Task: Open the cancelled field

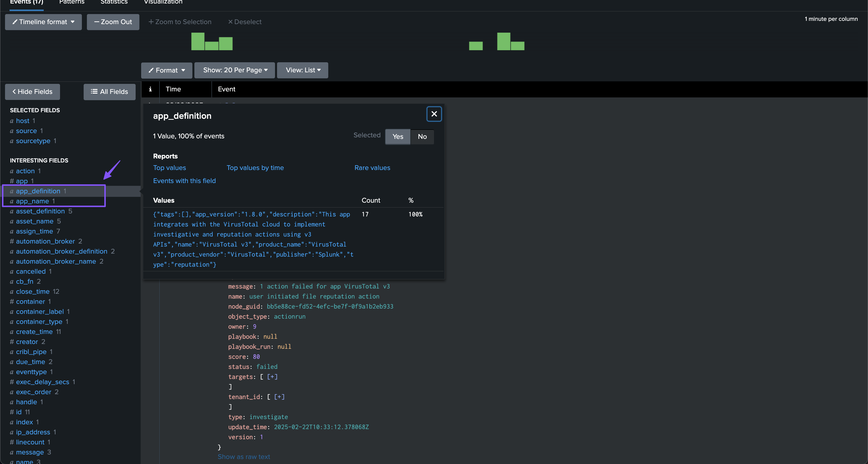Action: 31,271
